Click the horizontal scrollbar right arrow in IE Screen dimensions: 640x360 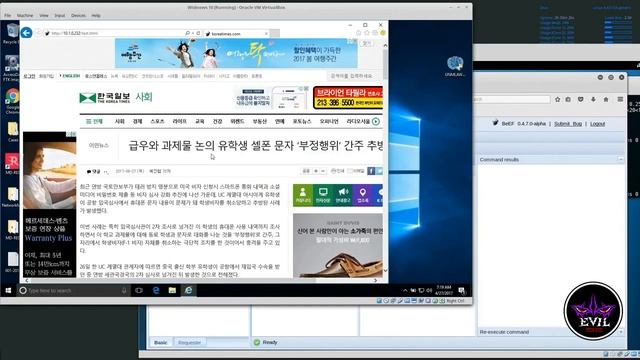376,281
